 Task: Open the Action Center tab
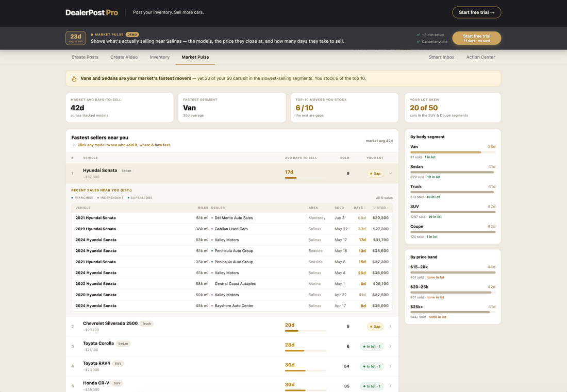pyautogui.click(x=480, y=57)
